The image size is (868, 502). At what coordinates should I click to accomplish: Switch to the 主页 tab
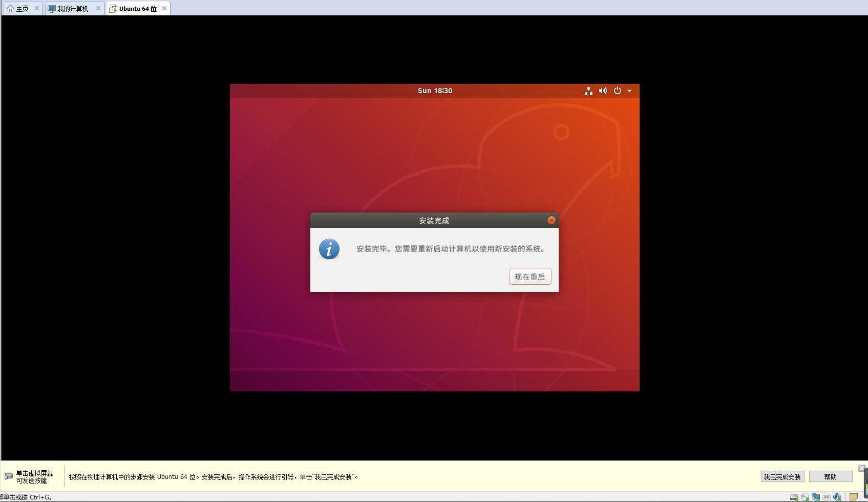point(22,9)
